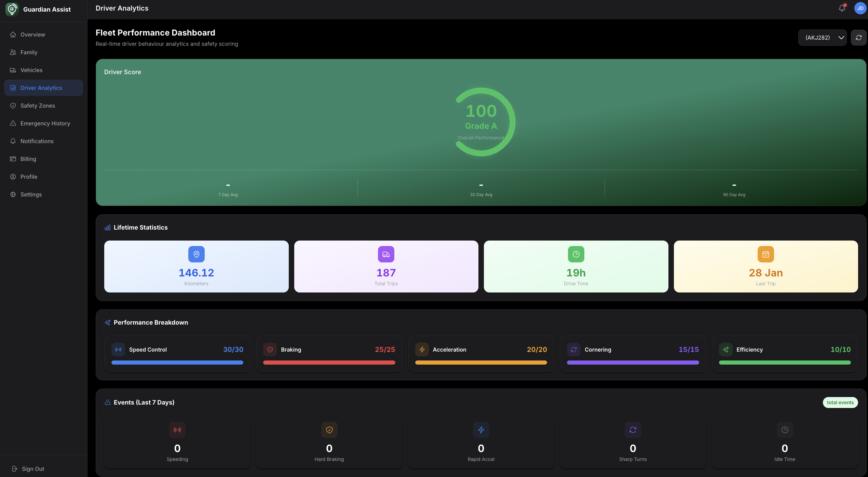Viewport: 868px width, 477px height.
Task: Click the Cornering purple progress bar
Action: [x=633, y=363]
